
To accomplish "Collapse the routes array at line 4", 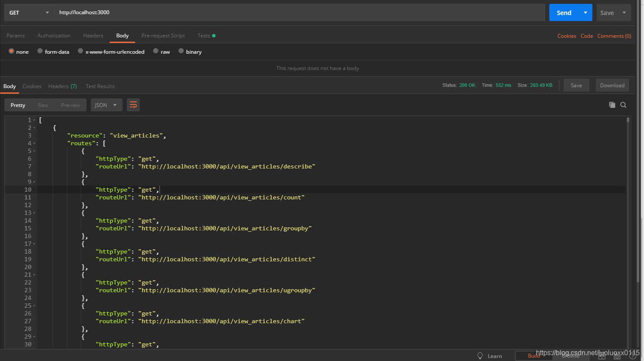I will [x=34, y=144].
